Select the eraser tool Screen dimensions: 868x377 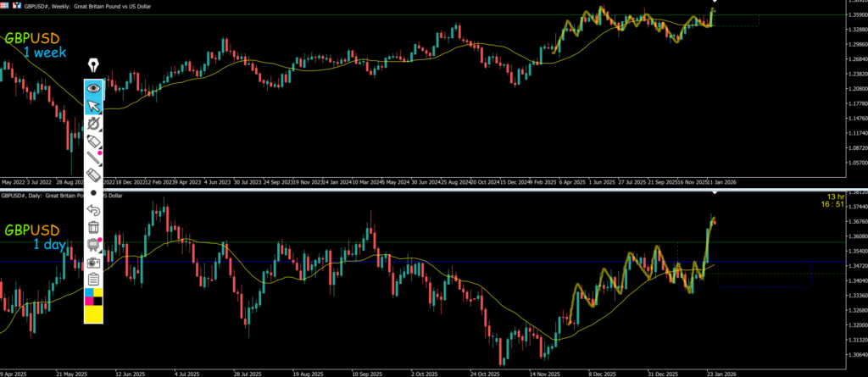(x=93, y=175)
